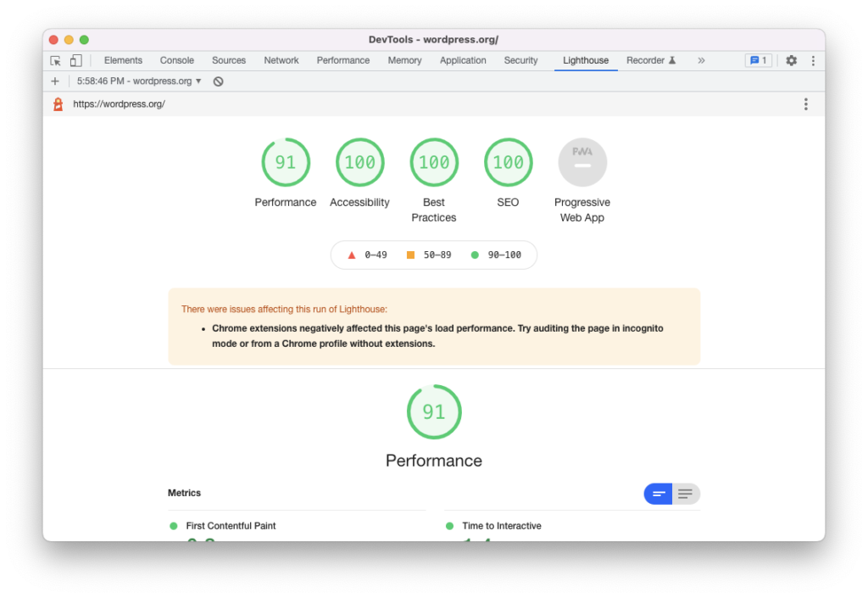Image resolution: width=868 pixels, height=598 pixels.
Task: Click the https://wordpress.org/ URL link
Action: click(x=119, y=104)
